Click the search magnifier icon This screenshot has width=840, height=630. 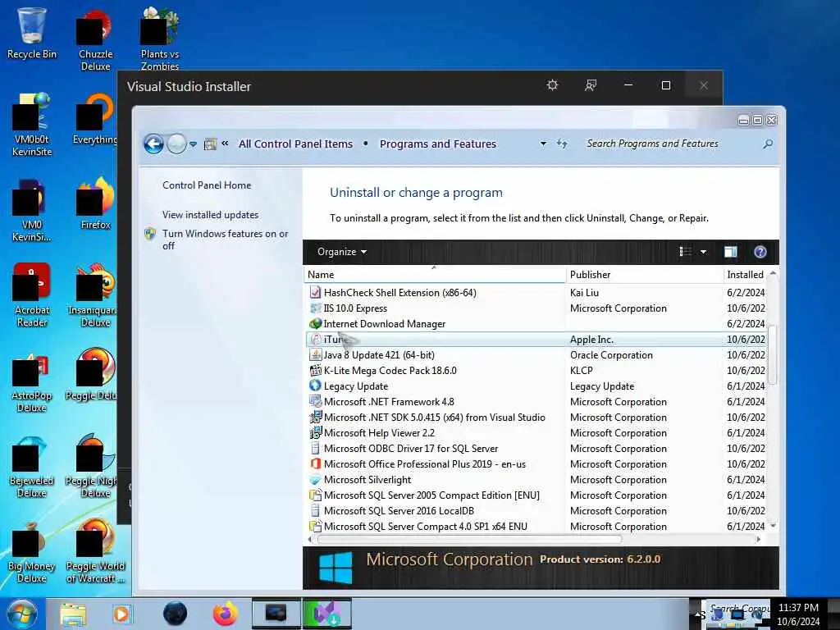click(x=768, y=144)
